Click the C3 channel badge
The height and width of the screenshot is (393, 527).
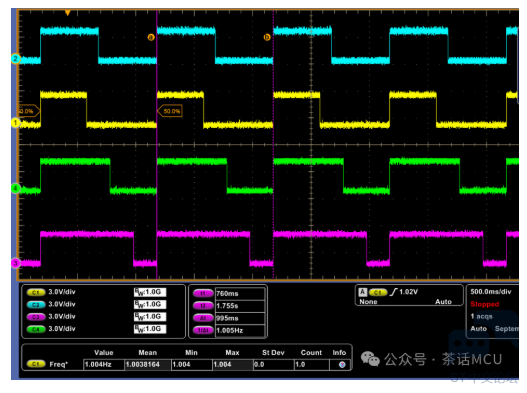[36, 317]
